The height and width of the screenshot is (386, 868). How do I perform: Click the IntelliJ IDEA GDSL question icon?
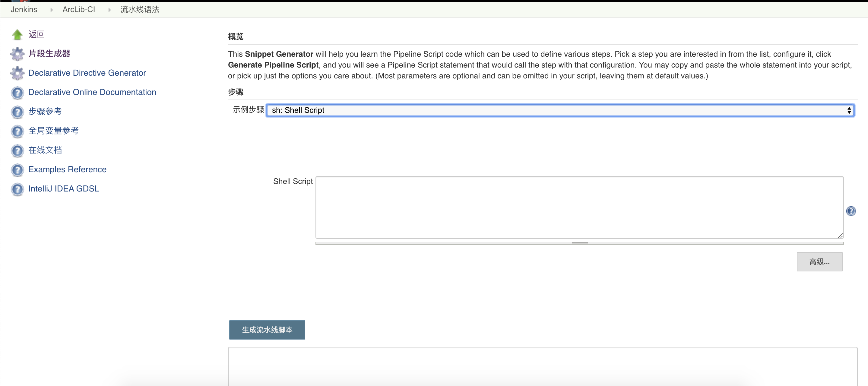(17, 189)
